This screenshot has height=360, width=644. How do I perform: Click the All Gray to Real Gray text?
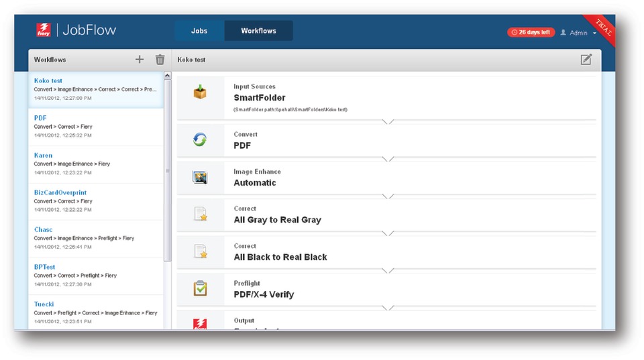tap(278, 220)
